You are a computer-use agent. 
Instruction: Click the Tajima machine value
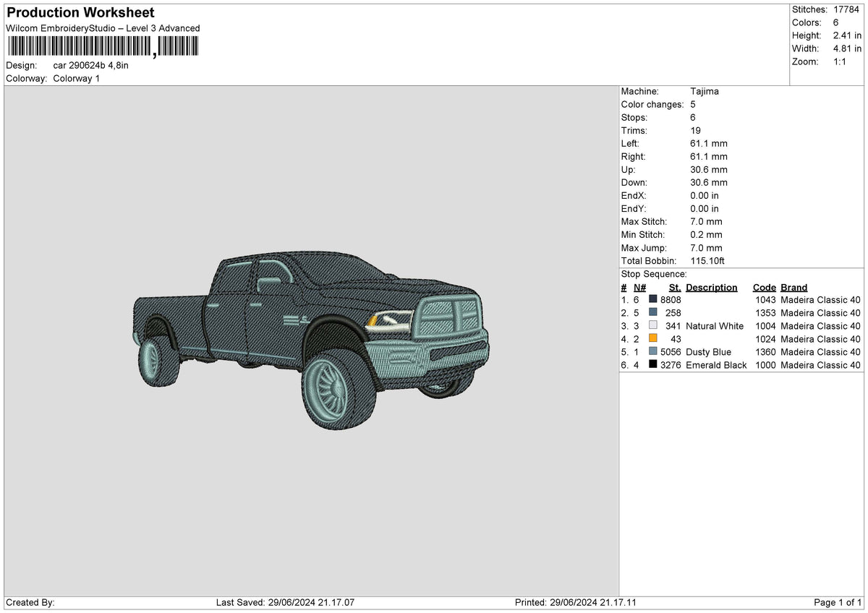coord(705,92)
